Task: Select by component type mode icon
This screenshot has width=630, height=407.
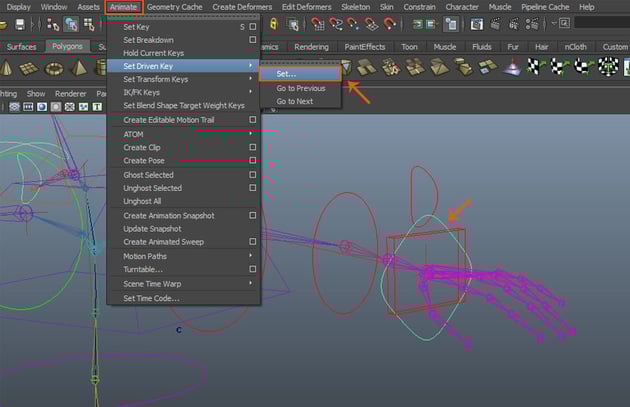Action: (89, 25)
